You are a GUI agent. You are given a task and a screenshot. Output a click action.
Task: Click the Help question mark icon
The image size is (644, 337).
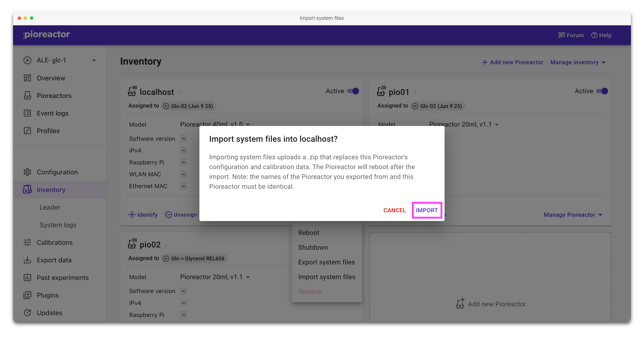[594, 35]
